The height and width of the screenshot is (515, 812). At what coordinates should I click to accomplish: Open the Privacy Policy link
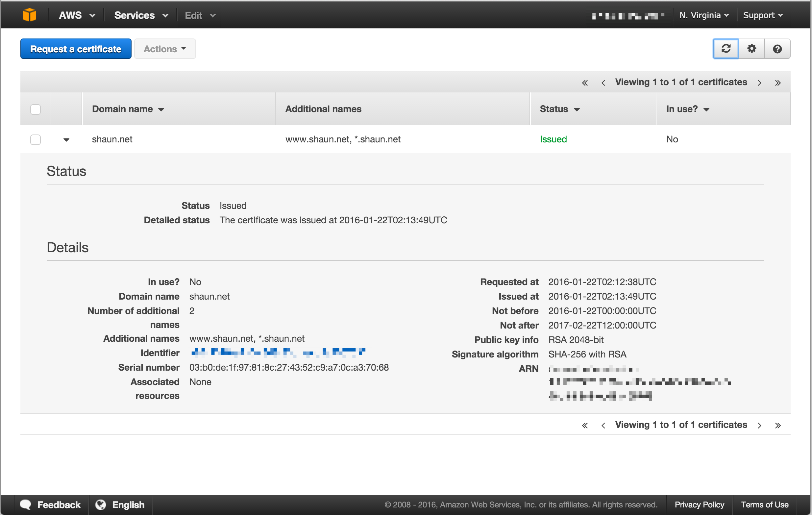700,504
